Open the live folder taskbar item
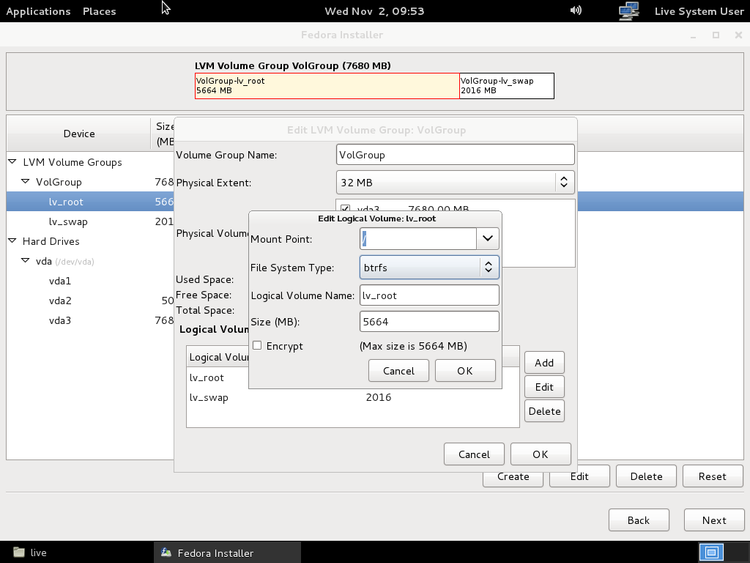 pyautogui.click(x=30, y=552)
